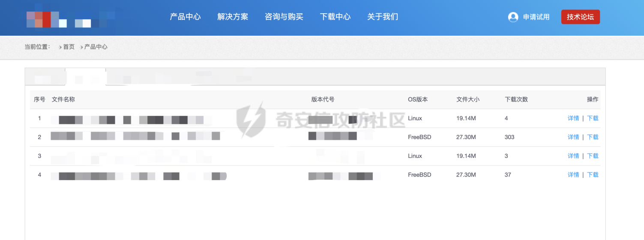This screenshot has width=644, height=240.
Task: Open 详情 for row 3 Linux file
Action: [x=573, y=156]
